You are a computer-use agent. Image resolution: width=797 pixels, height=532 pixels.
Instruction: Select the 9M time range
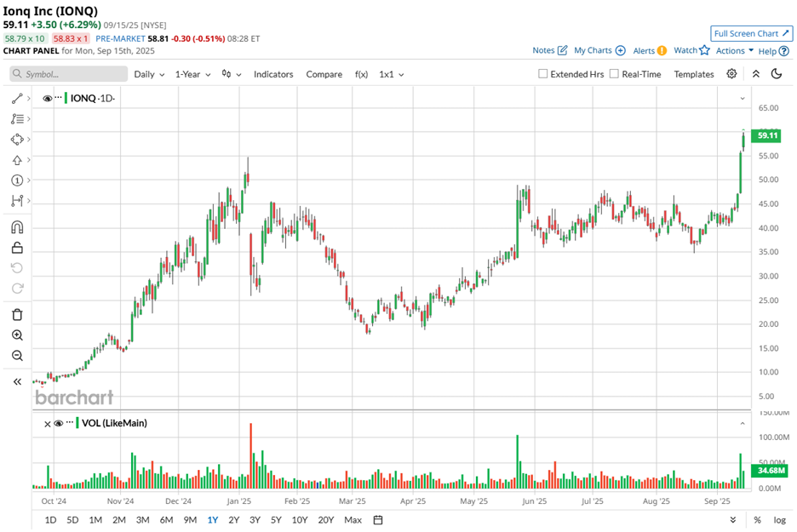[x=190, y=520]
